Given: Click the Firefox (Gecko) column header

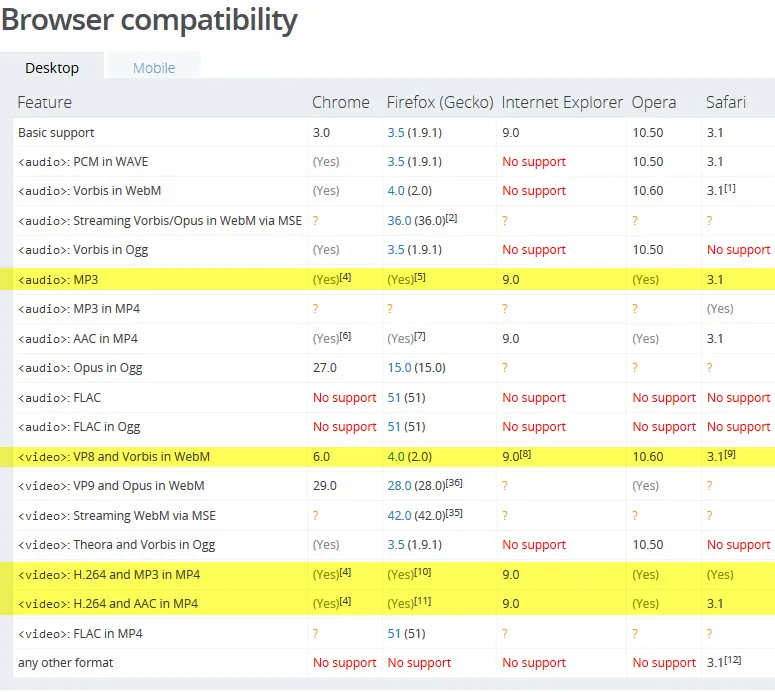Looking at the screenshot, I should coord(440,102).
